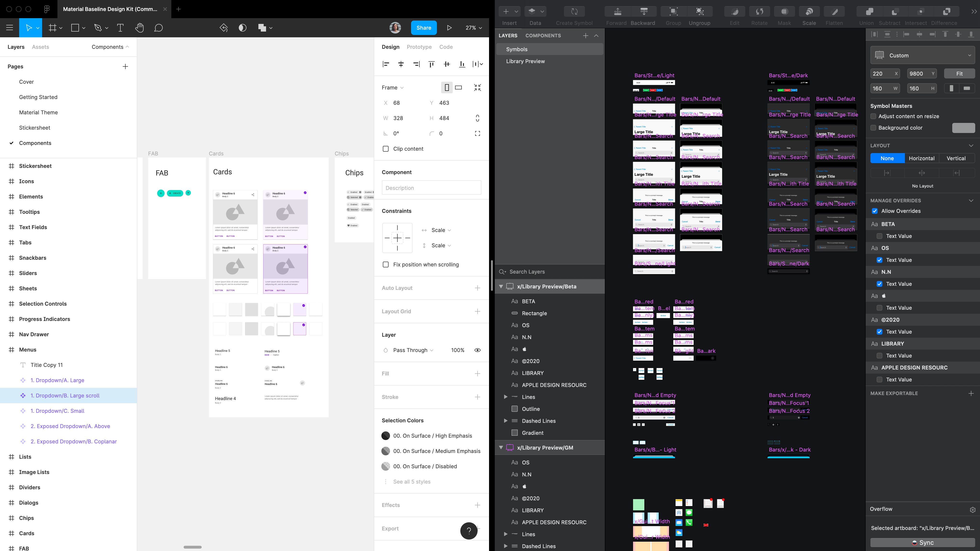
Task: Click the blue Share button in Figma
Action: pyautogui.click(x=424, y=28)
